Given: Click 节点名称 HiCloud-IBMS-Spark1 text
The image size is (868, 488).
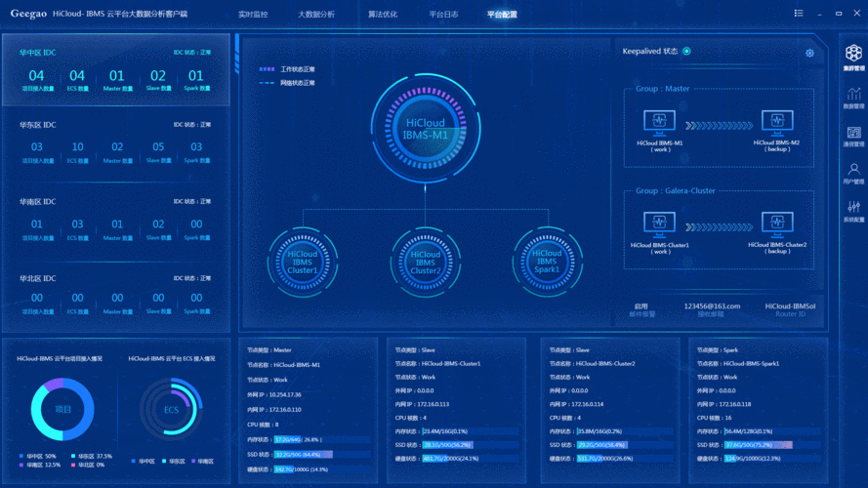Looking at the screenshot, I should tap(738, 364).
